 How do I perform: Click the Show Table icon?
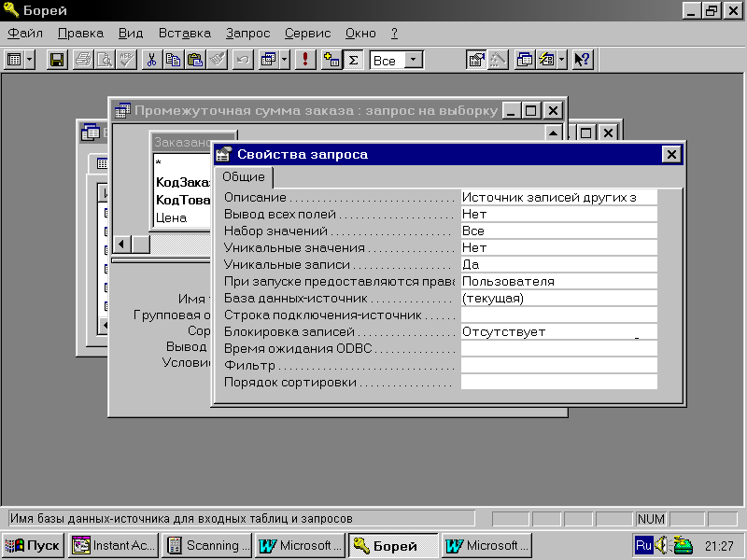click(x=331, y=60)
